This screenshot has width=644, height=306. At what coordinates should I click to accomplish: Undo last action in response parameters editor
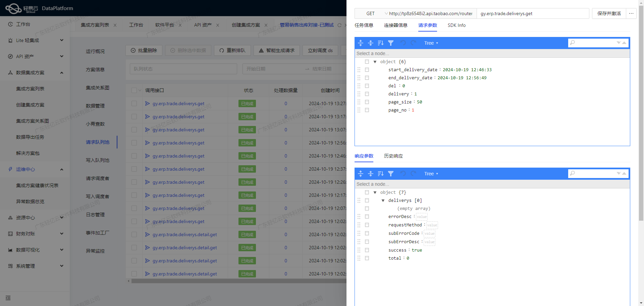403,174
